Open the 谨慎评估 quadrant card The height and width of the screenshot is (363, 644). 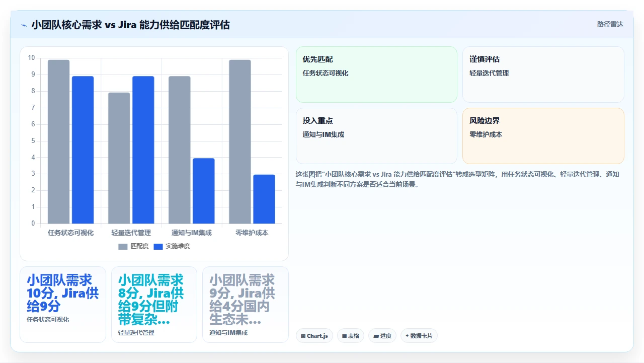click(x=543, y=75)
